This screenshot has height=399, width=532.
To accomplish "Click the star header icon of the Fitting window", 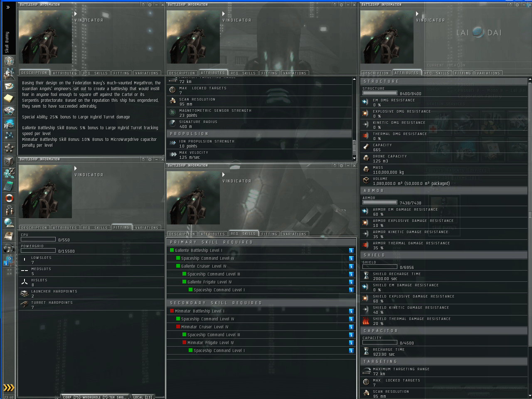I will coord(143,159).
